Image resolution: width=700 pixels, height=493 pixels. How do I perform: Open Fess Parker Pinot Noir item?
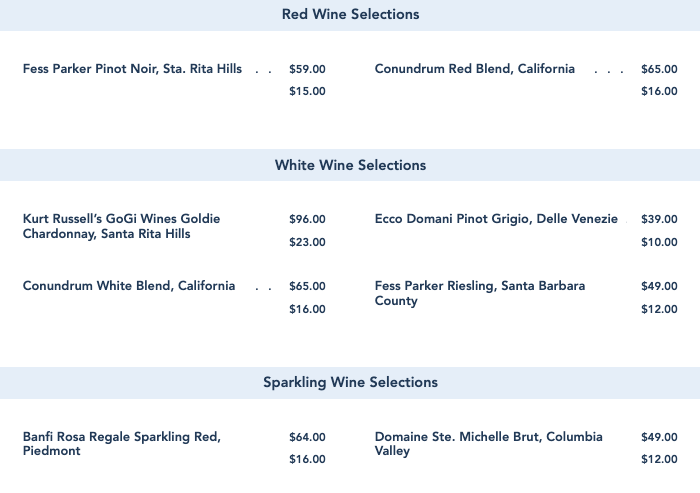coord(132,69)
